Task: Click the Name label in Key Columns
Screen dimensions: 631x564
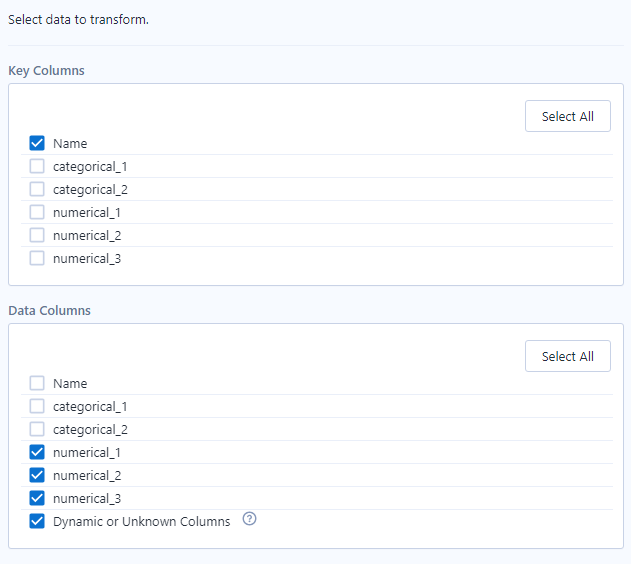Action: point(70,143)
